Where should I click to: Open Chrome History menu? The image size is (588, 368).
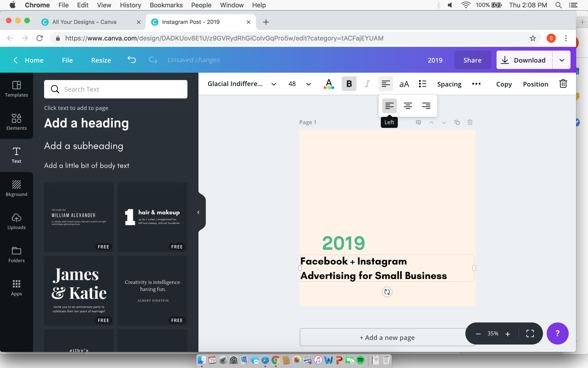point(131,5)
